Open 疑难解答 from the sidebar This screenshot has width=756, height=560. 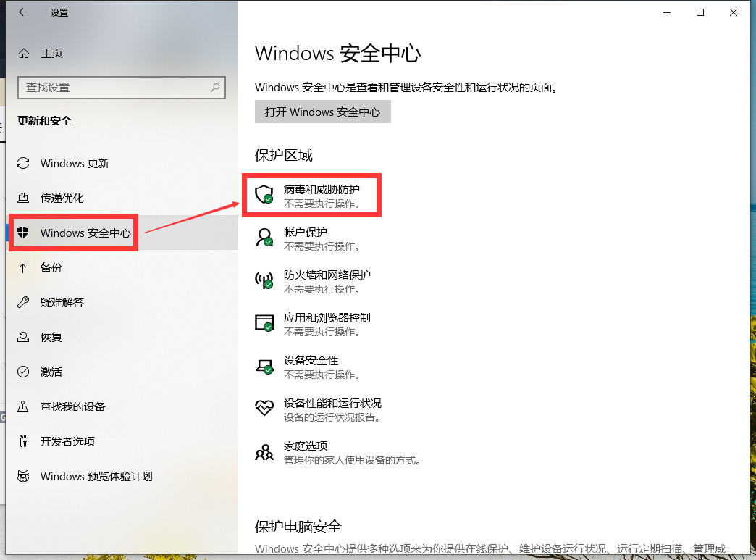pos(122,302)
